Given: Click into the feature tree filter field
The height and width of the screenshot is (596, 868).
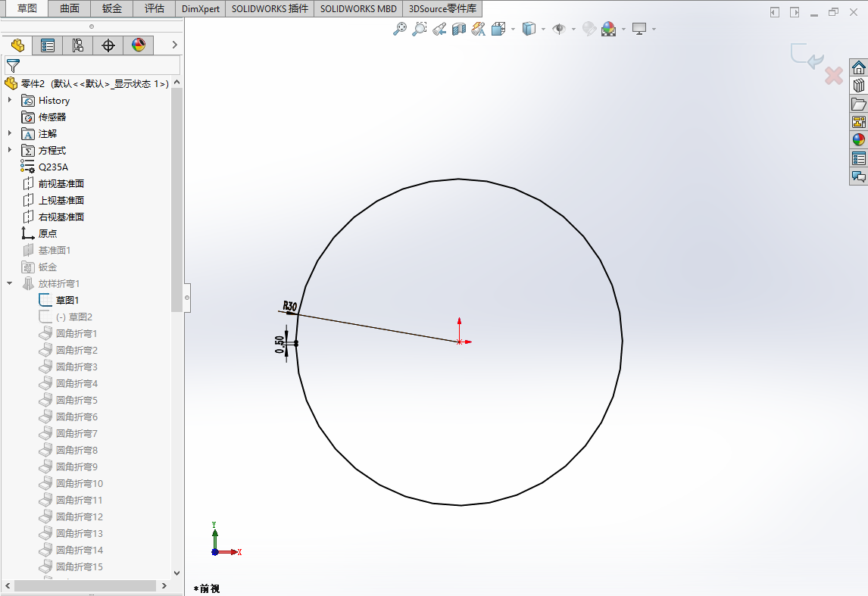Looking at the screenshot, I should [92, 65].
